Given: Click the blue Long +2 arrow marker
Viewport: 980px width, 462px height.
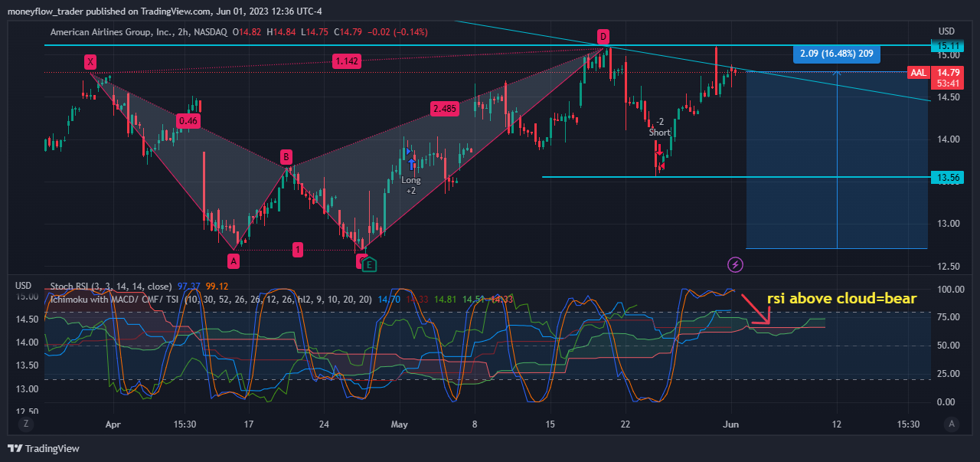Looking at the screenshot, I should click(412, 163).
